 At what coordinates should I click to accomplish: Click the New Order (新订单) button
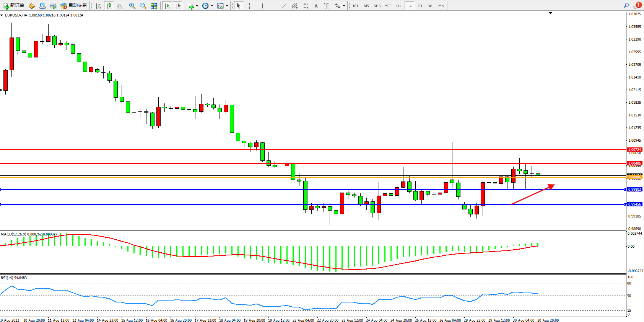pyautogui.click(x=14, y=6)
